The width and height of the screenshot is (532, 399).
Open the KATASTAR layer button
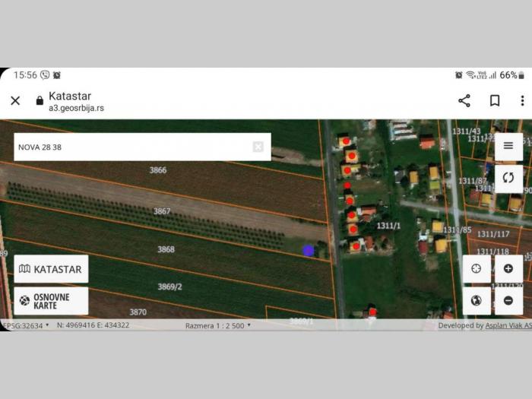[51, 269]
